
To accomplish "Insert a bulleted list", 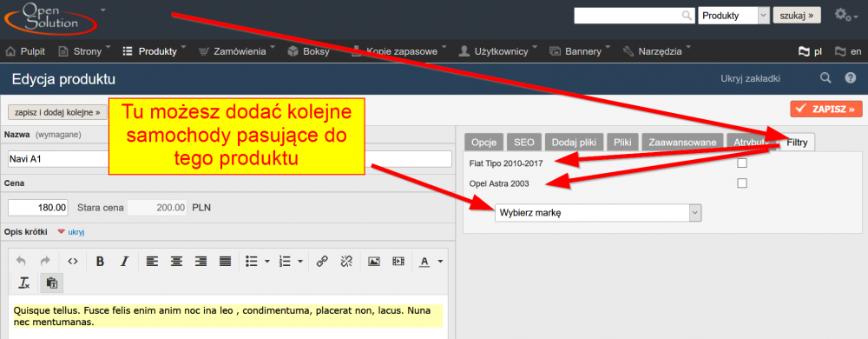I will click(x=252, y=262).
